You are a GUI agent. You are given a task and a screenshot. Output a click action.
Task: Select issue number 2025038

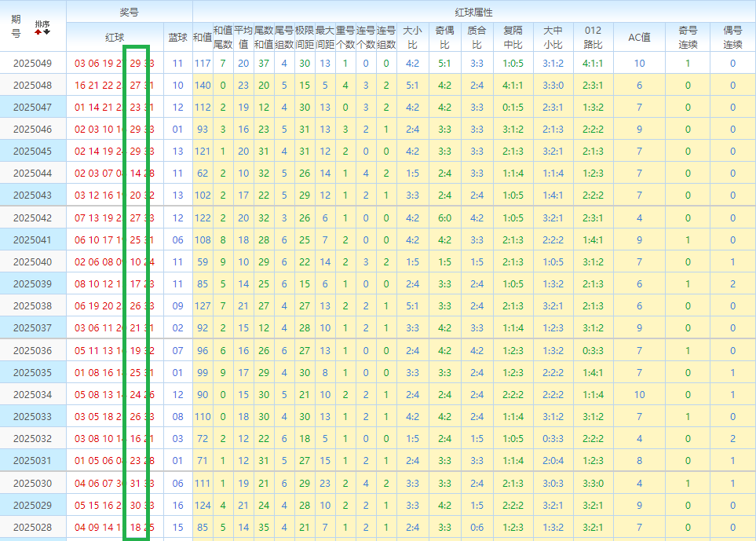32,305
